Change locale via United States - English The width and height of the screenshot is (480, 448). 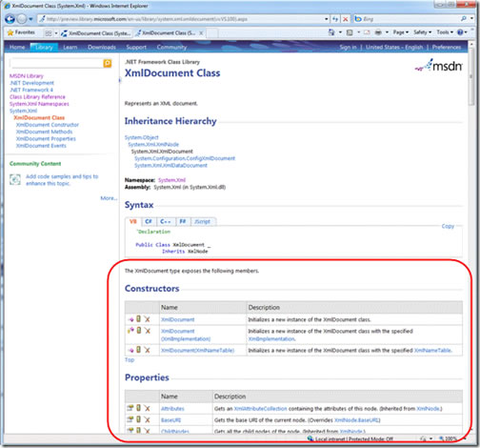point(394,47)
